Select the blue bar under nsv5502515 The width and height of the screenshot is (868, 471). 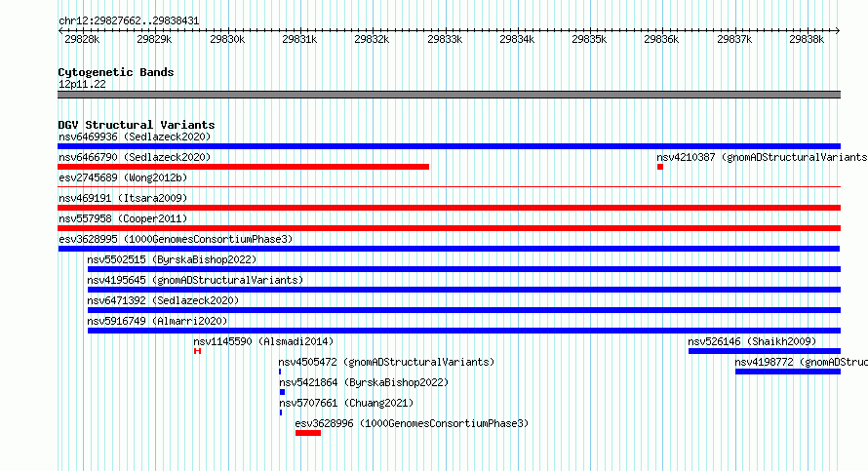(x=464, y=269)
